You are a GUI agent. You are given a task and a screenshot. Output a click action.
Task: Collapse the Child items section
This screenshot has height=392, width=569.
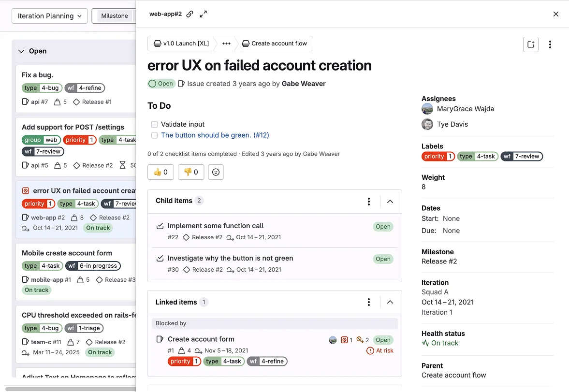coord(390,201)
